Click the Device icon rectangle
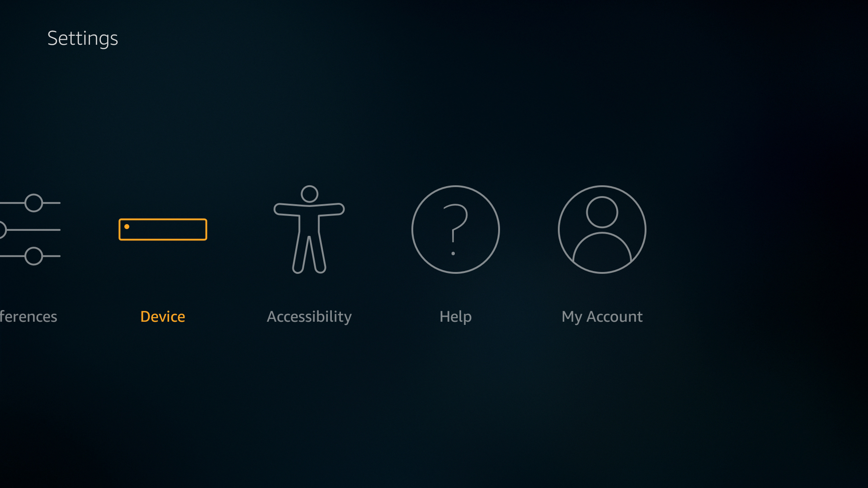 click(x=162, y=229)
